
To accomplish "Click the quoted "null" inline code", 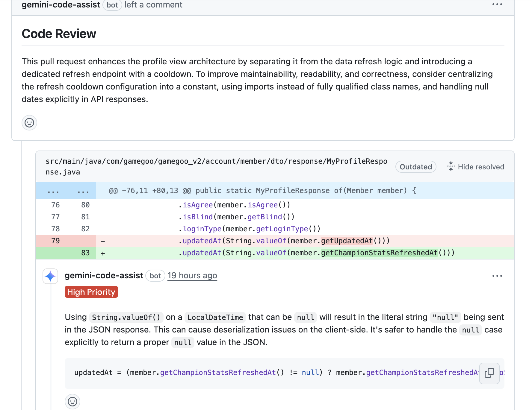I will pyautogui.click(x=445, y=317).
